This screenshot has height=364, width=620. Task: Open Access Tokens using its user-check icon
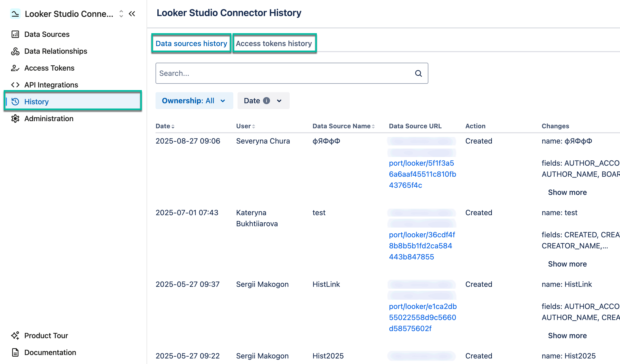(x=15, y=68)
